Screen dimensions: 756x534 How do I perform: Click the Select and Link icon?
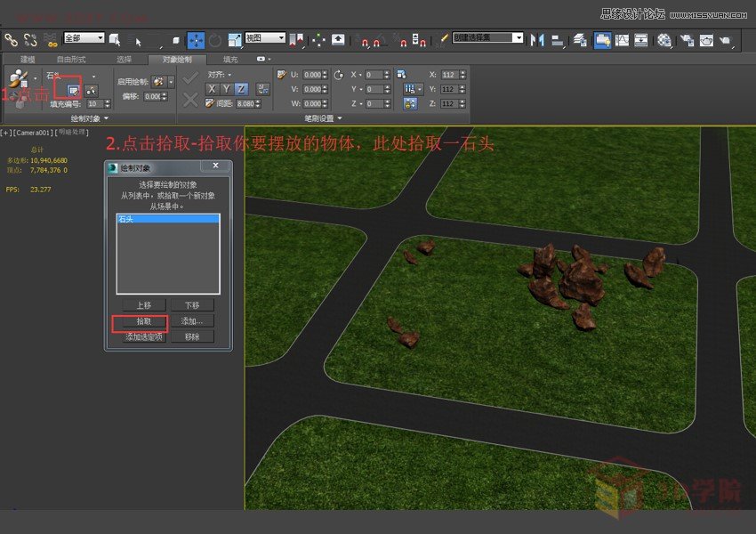tap(11, 40)
